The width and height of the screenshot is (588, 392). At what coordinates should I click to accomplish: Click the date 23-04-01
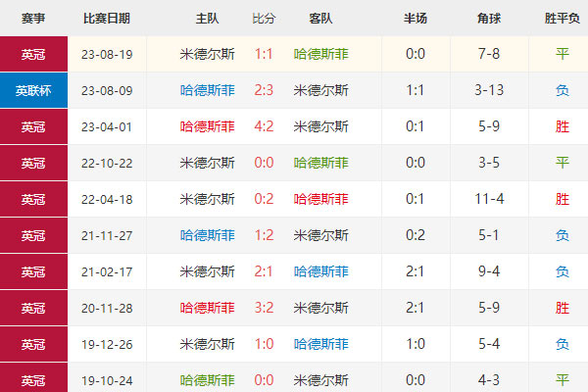coord(107,127)
